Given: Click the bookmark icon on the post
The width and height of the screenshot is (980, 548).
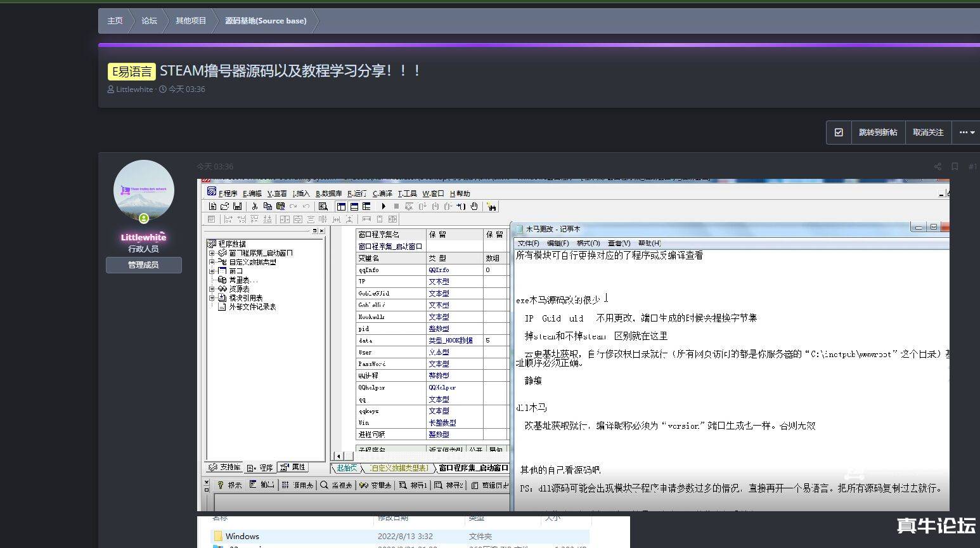Looking at the screenshot, I should click(955, 167).
